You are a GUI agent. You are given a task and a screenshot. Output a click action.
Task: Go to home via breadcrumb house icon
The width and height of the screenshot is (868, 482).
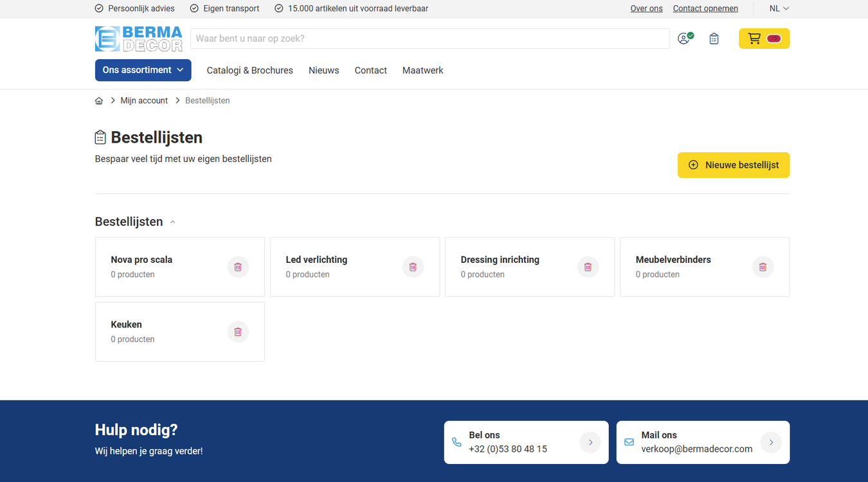click(x=99, y=101)
